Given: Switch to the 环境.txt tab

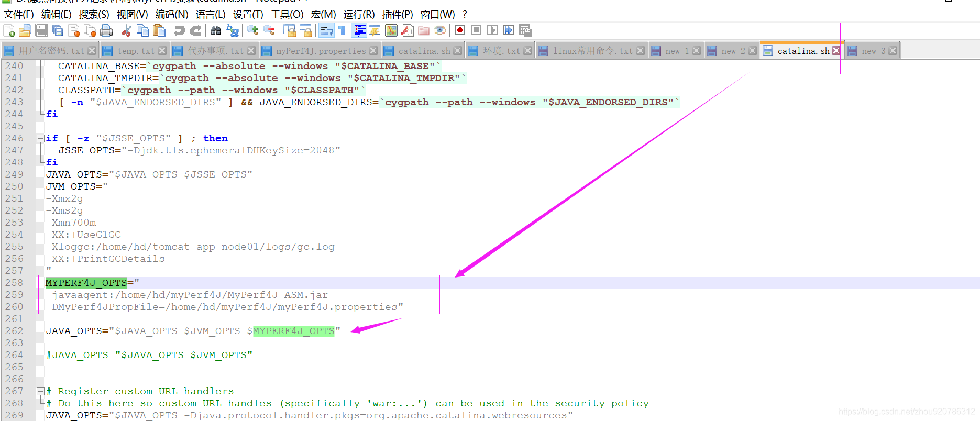Looking at the screenshot, I should [501, 51].
